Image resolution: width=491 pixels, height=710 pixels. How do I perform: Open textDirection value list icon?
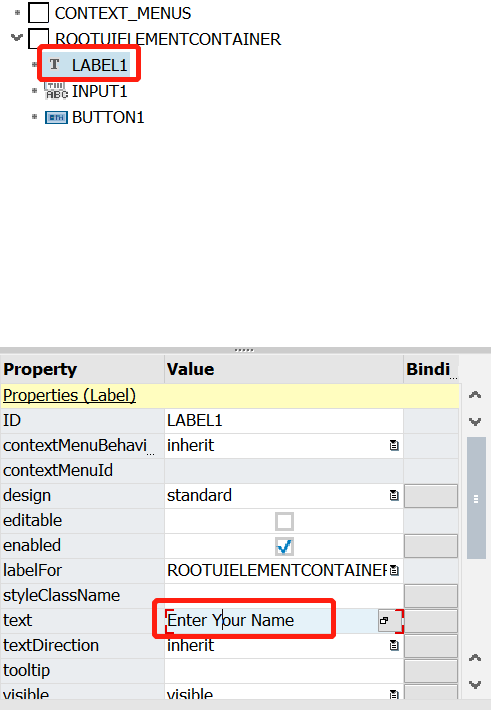point(394,645)
